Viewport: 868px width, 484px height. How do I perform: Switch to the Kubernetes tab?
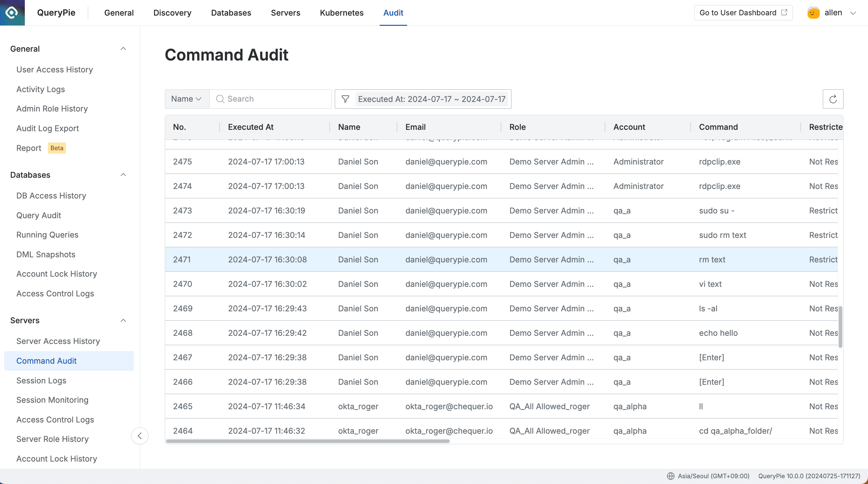coord(341,13)
